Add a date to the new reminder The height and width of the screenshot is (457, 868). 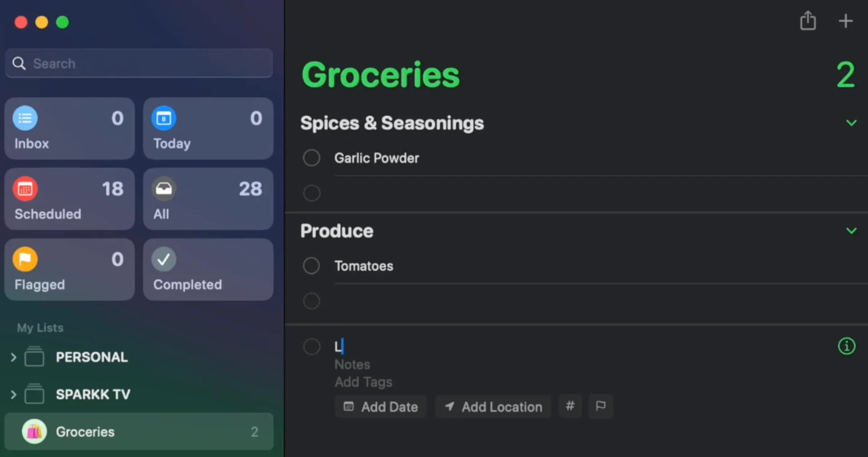[380, 406]
